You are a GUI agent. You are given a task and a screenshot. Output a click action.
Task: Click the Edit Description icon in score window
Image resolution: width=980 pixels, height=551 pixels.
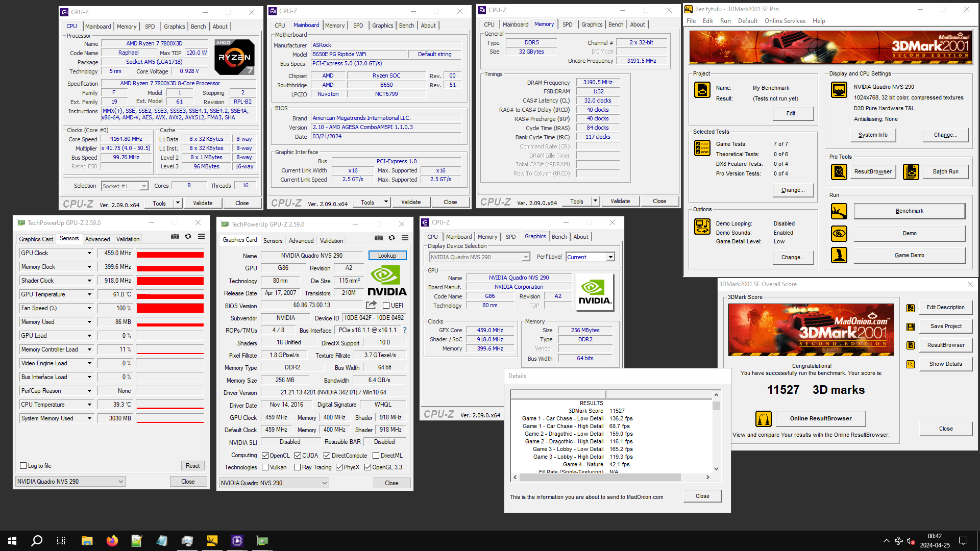(911, 308)
